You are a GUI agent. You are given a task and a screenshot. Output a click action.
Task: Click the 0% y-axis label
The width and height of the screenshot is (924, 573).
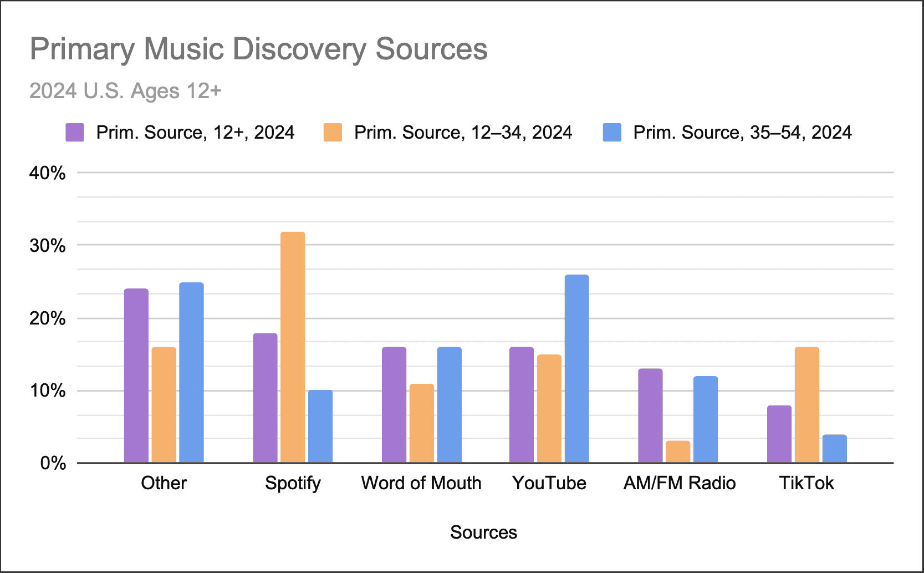coord(53,463)
